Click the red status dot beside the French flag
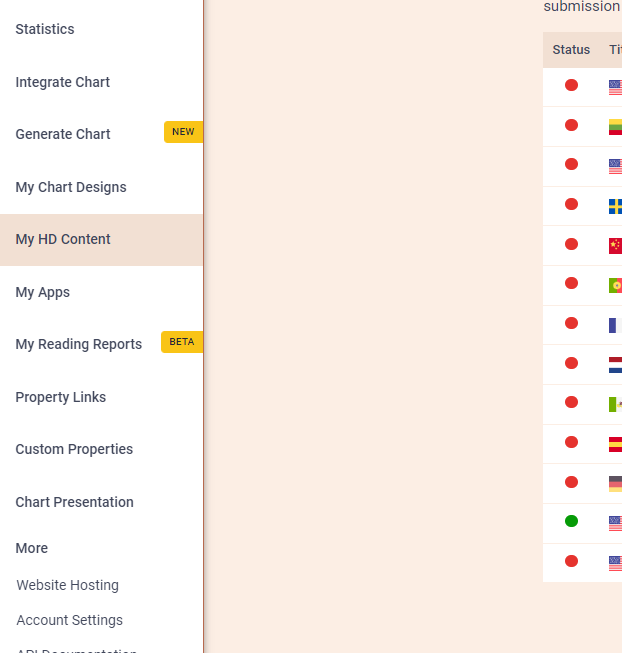The width and height of the screenshot is (622, 653). (x=571, y=323)
